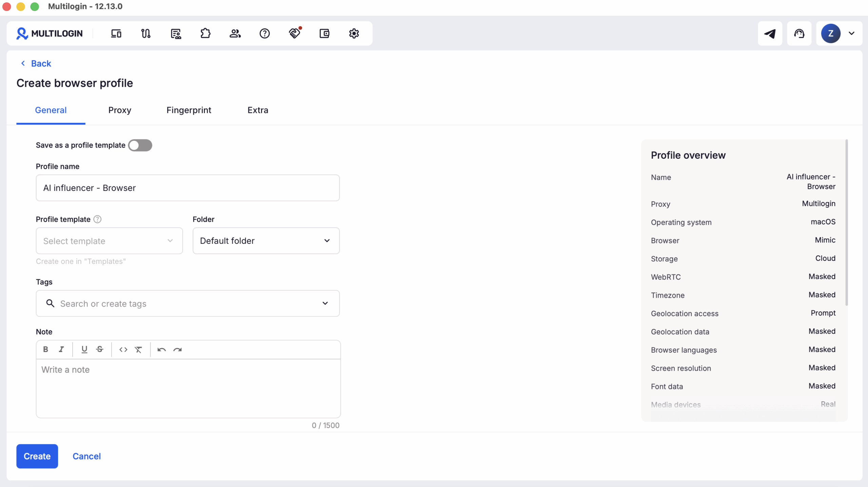This screenshot has height=487, width=868.
Task: Toggle strikethrough formatting in Note
Action: click(100, 349)
